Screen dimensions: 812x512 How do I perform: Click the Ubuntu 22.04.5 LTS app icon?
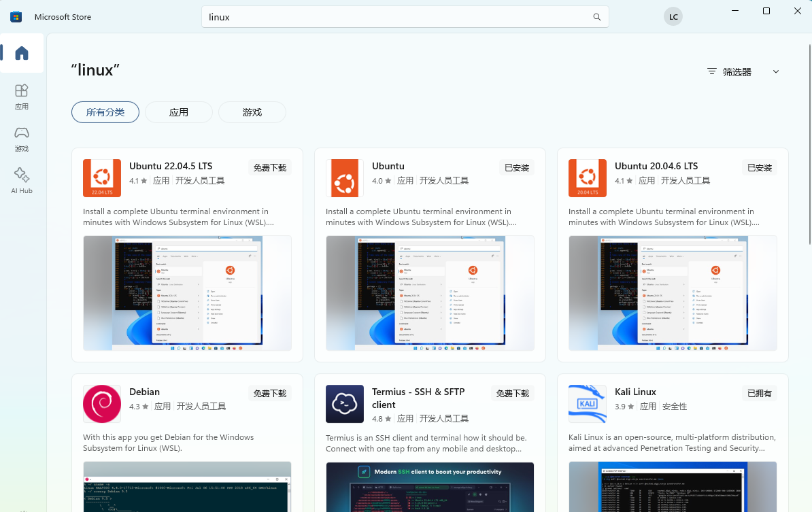(102, 178)
